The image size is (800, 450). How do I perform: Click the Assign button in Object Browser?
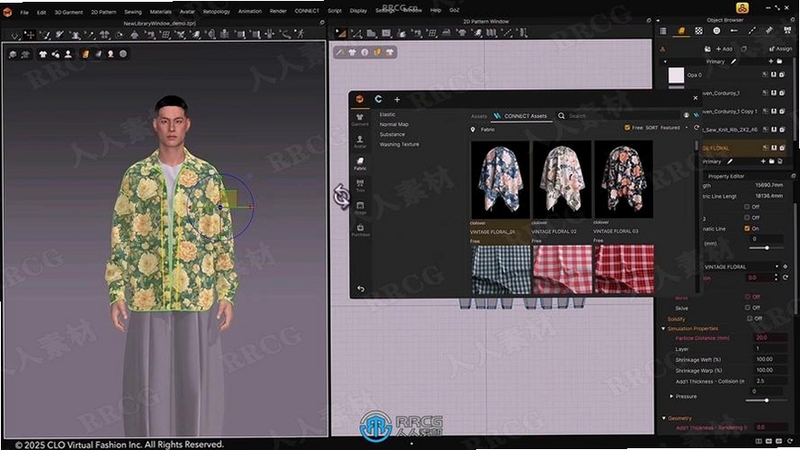781,49
